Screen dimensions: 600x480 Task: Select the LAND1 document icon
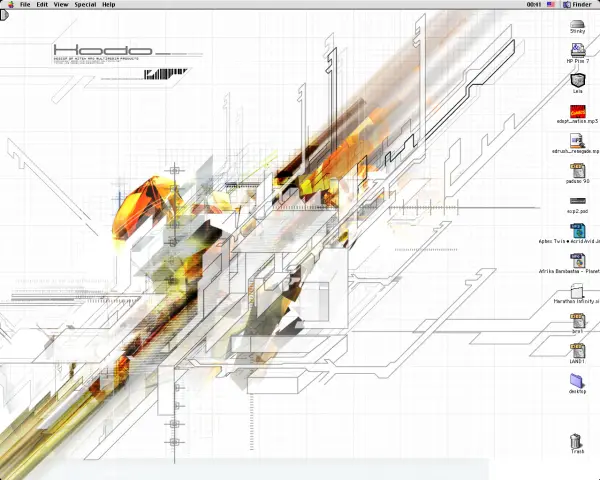(x=577, y=351)
